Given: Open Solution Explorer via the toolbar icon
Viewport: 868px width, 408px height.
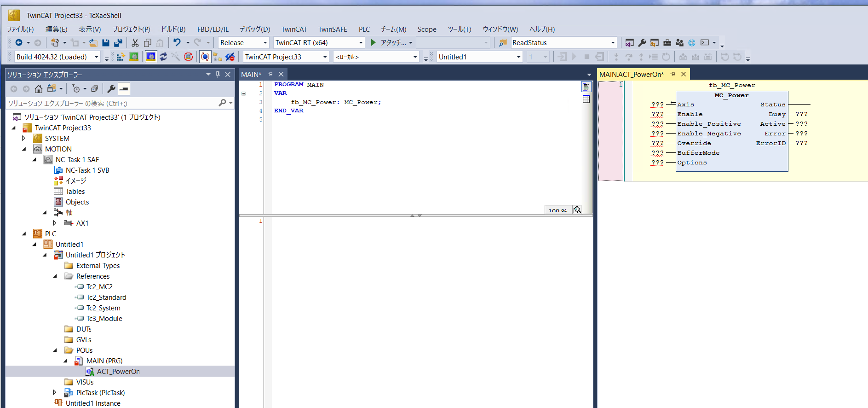Looking at the screenshot, I should click(630, 43).
